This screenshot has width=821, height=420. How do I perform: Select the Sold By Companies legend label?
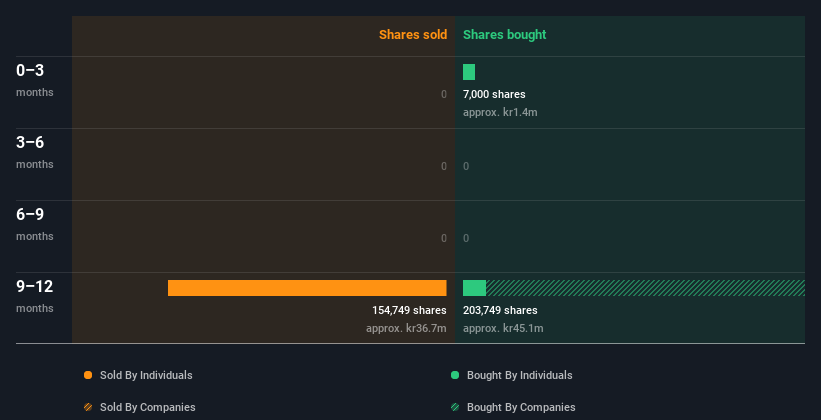coord(148,407)
